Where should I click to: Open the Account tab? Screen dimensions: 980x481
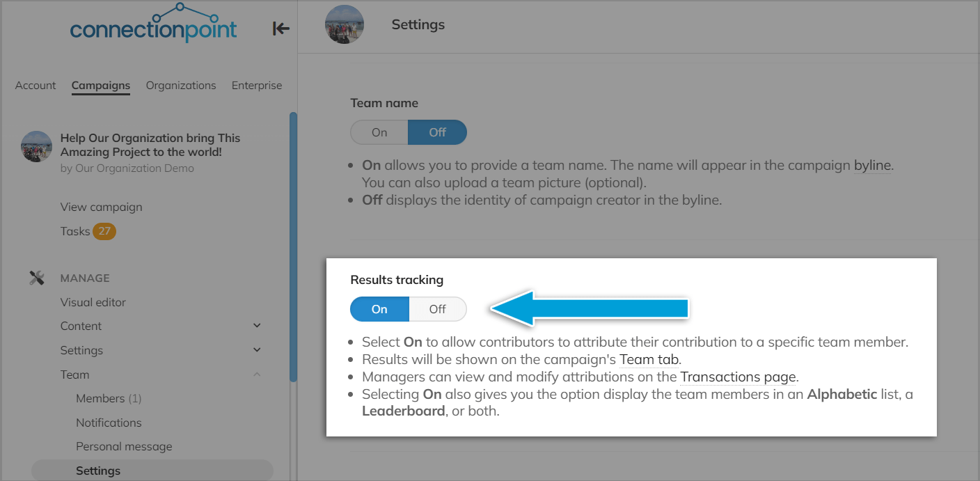pyautogui.click(x=35, y=86)
